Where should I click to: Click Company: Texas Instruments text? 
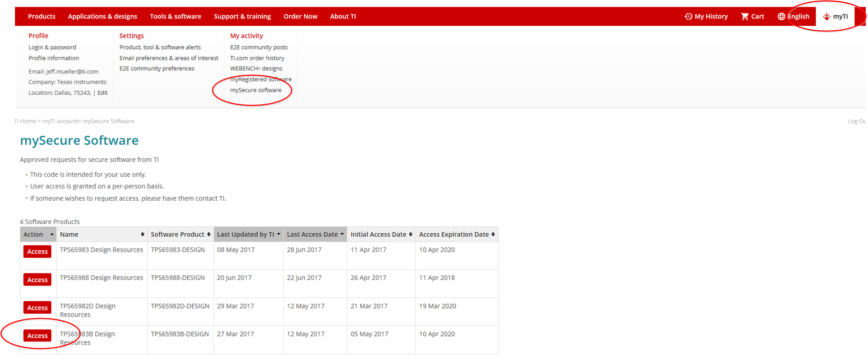67,82
